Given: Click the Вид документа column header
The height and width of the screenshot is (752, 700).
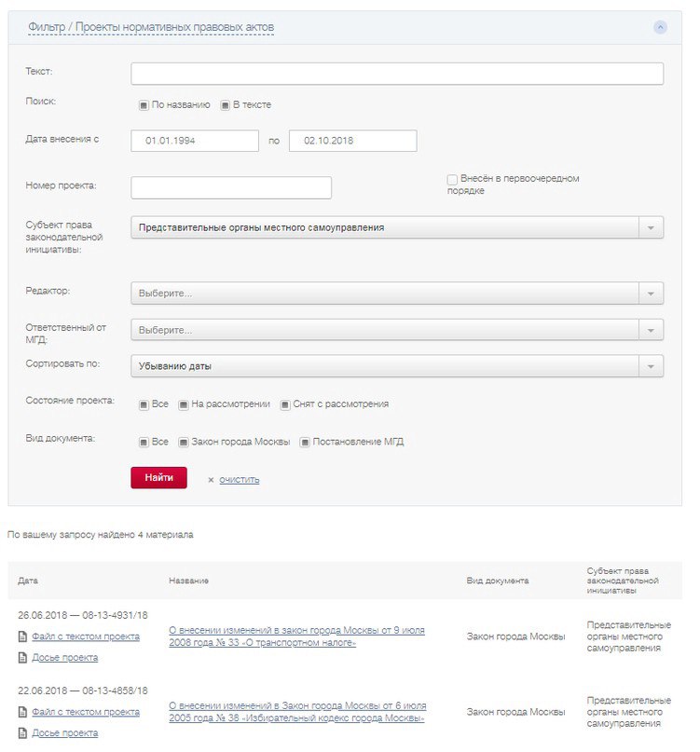Looking at the screenshot, I should point(498,581).
